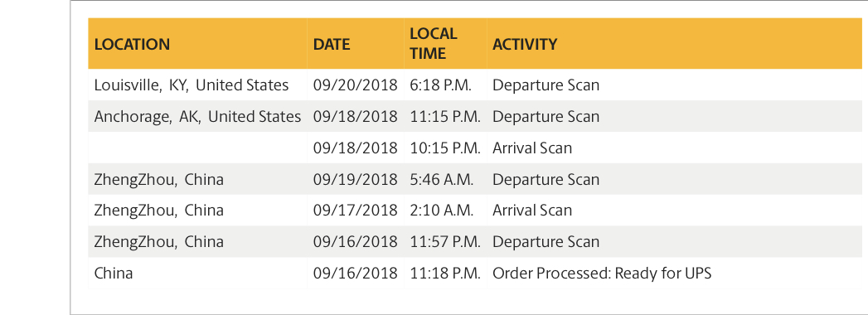
Task: Click Order Processed: Ready for UPS text
Action: pyautogui.click(x=602, y=274)
